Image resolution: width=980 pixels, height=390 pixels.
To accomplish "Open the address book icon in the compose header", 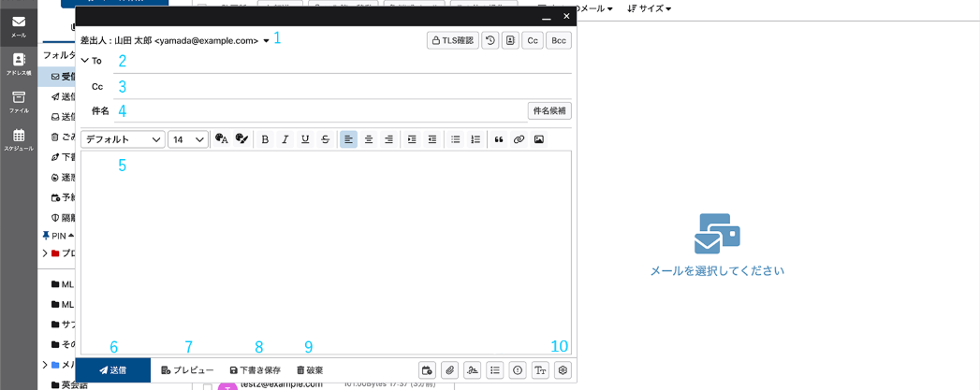I will 510,40.
